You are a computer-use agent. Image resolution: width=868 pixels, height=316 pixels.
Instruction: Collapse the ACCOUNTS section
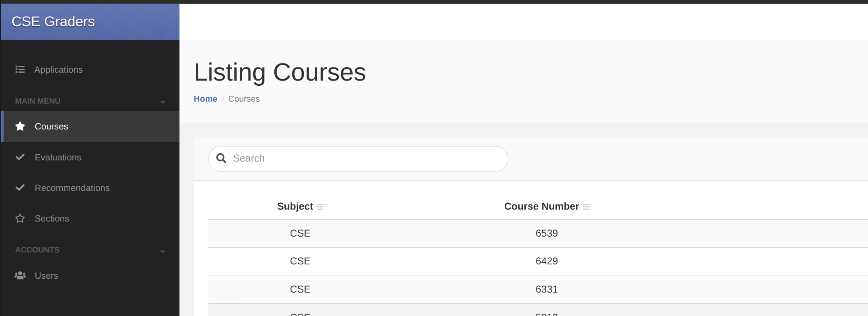(163, 251)
